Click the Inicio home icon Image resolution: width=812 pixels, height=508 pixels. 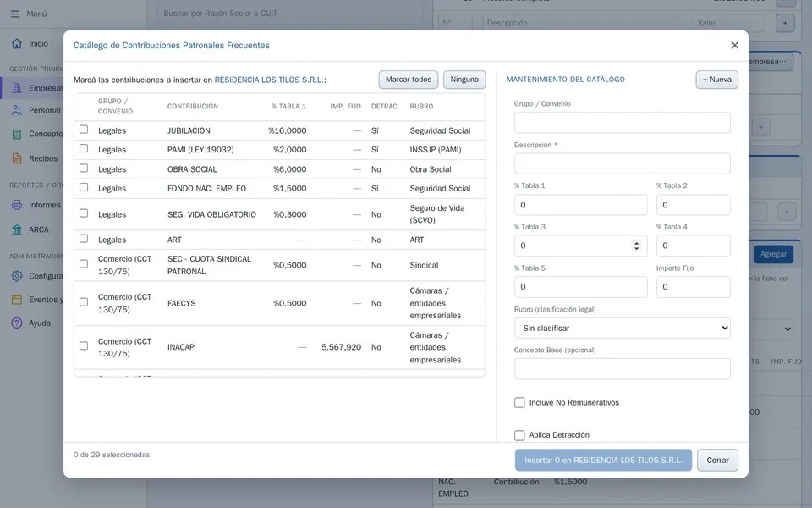tap(17, 43)
